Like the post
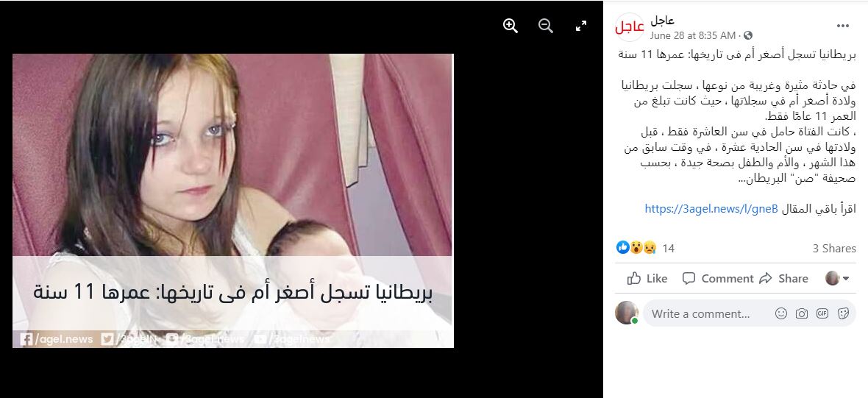This screenshot has height=398, width=868. (x=647, y=278)
